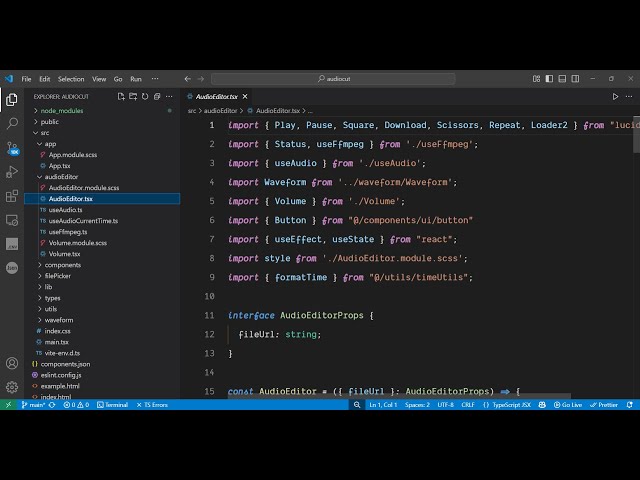This screenshot has height=480, width=640.
Task: Open the Go menu
Action: (118, 79)
